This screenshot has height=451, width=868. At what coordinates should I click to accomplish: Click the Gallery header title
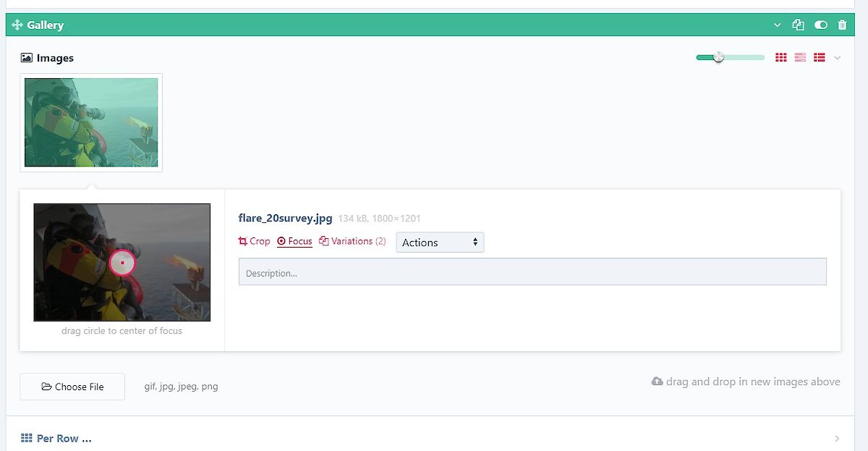[46, 25]
